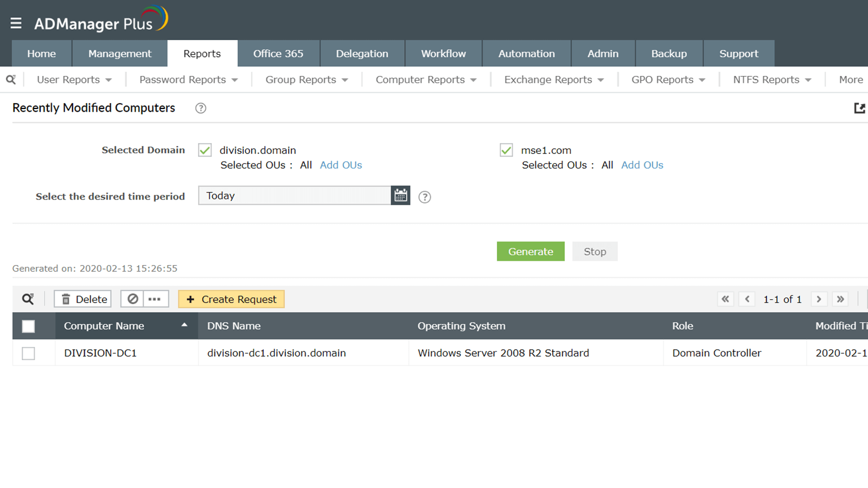
Task: Click the disable computer icon
Action: tap(132, 299)
